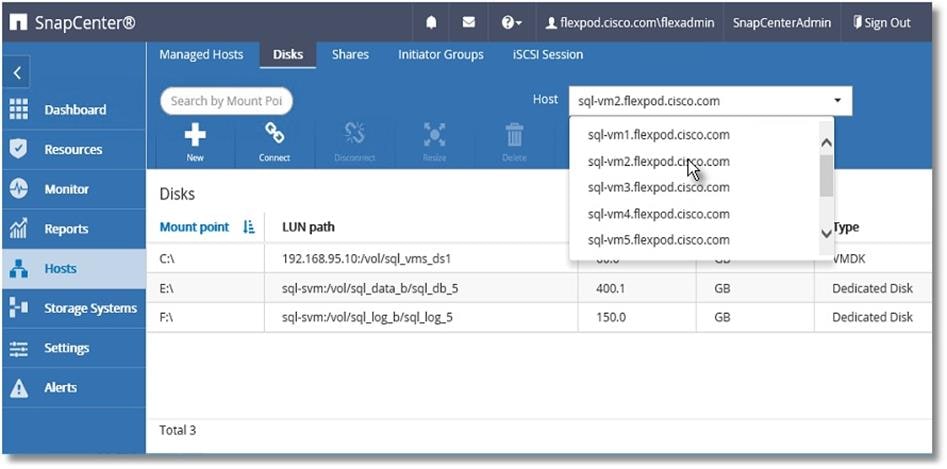Collapse the left sidebar with the chevron
947x469 pixels.
(17, 74)
